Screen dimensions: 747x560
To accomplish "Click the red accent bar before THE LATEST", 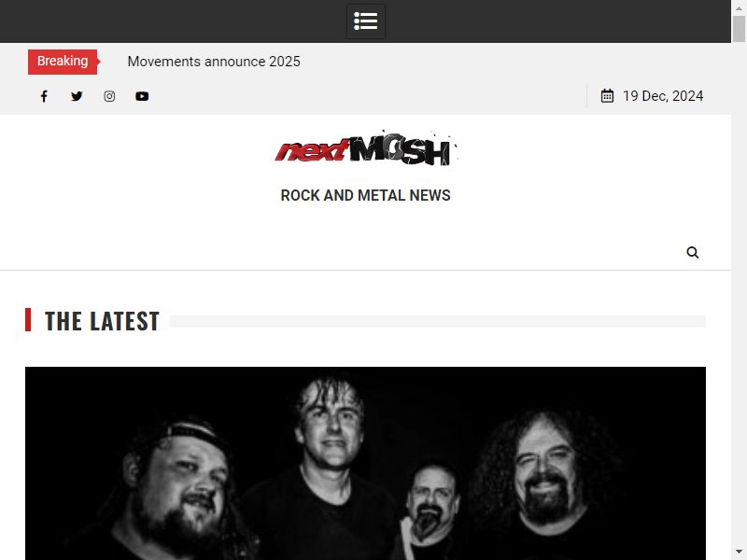I will tap(28, 319).
